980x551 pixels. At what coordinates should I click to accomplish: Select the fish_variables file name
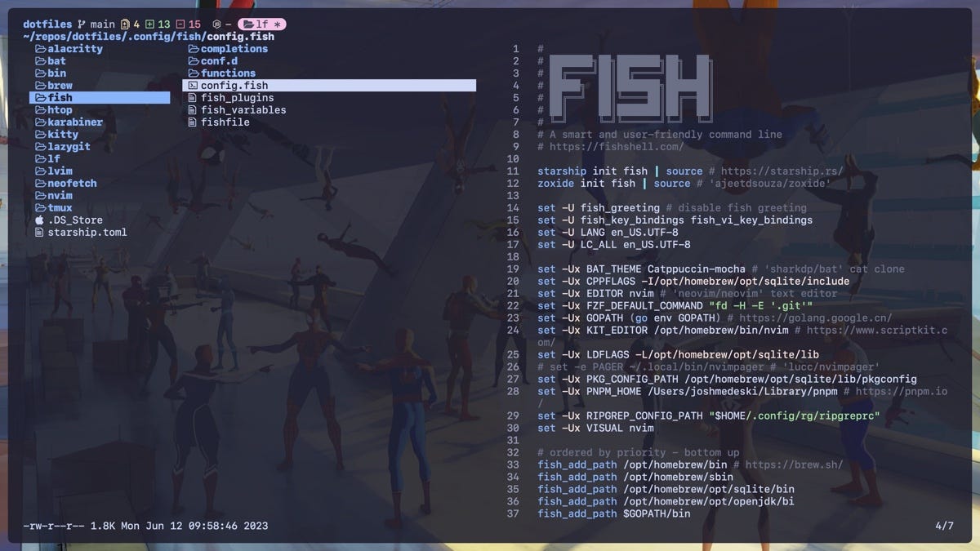(243, 110)
